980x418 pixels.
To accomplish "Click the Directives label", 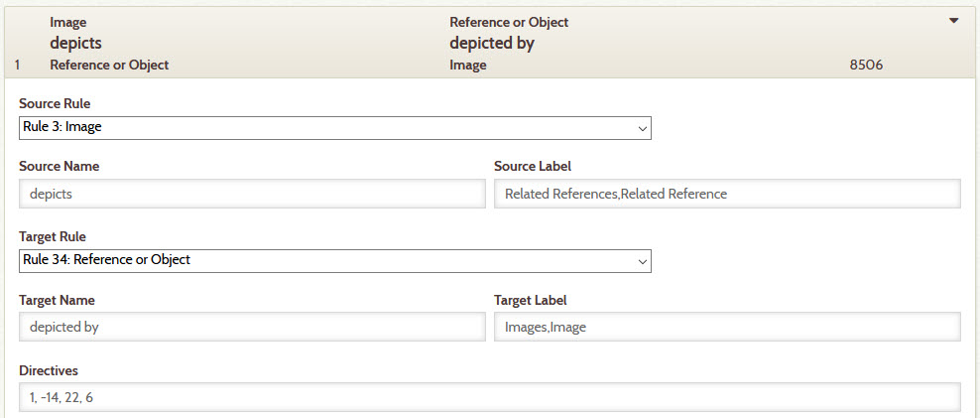I will [x=49, y=370].
